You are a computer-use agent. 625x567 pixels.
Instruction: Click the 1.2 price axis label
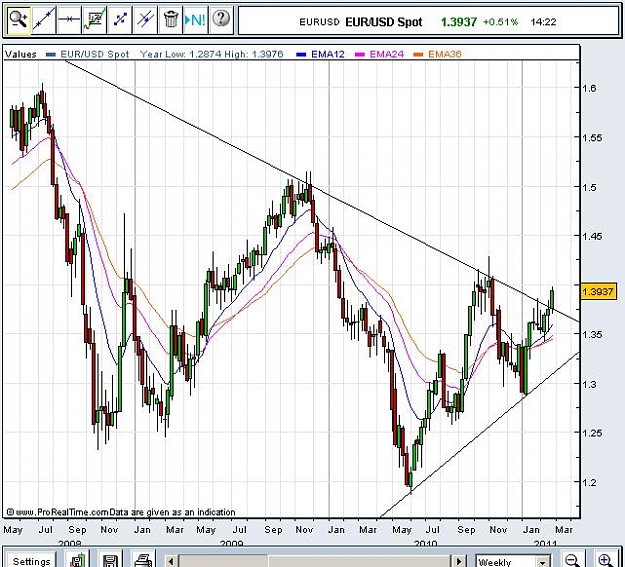[589, 482]
